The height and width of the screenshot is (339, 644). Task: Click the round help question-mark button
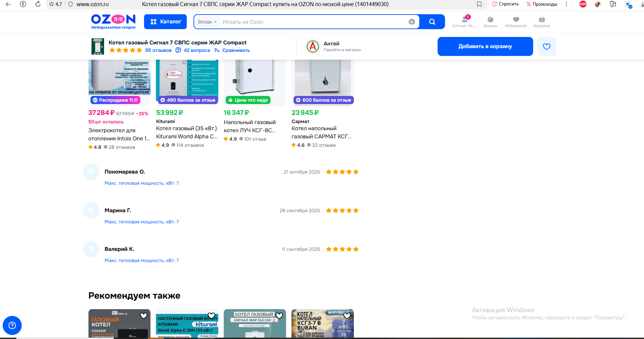pyautogui.click(x=12, y=325)
